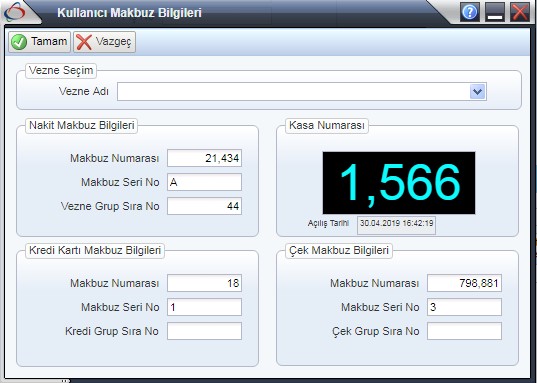537x383 pixels.
Task: Click Kredi Kartı Makbuz Numarası field
Action: [x=204, y=283]
